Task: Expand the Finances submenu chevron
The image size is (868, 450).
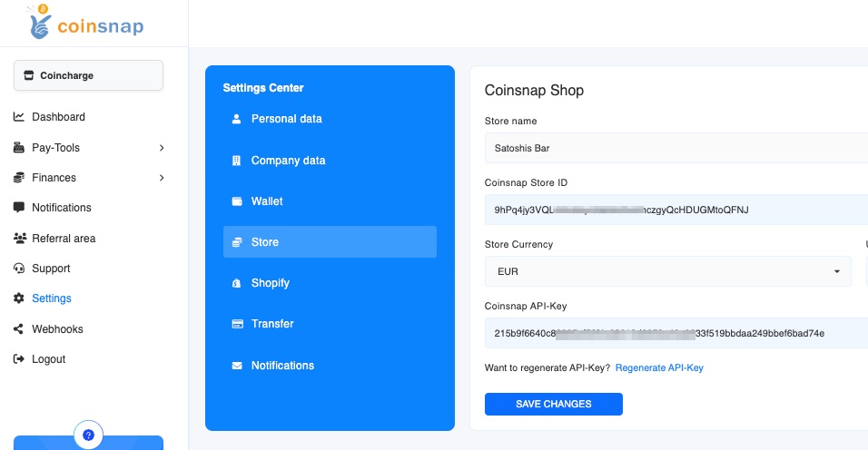Action: (162, 178)
